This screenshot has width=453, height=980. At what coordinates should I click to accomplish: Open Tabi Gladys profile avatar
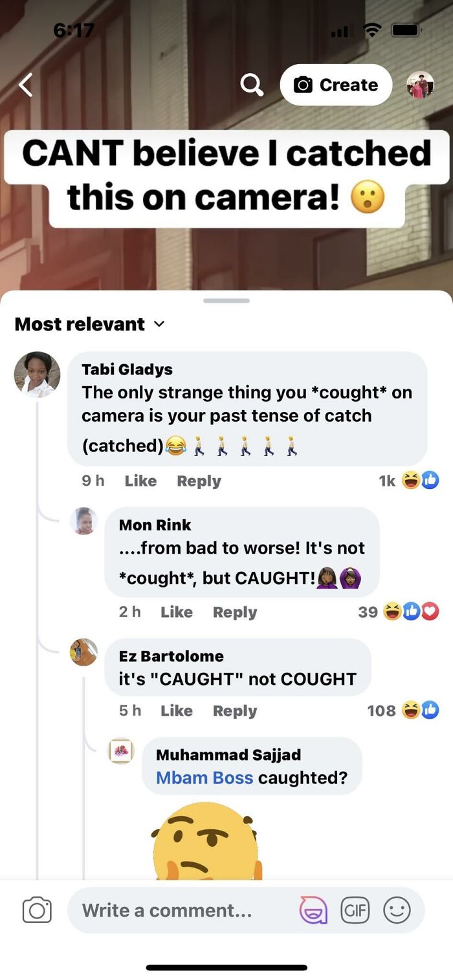pyautogui.click(x=37, y=375)
